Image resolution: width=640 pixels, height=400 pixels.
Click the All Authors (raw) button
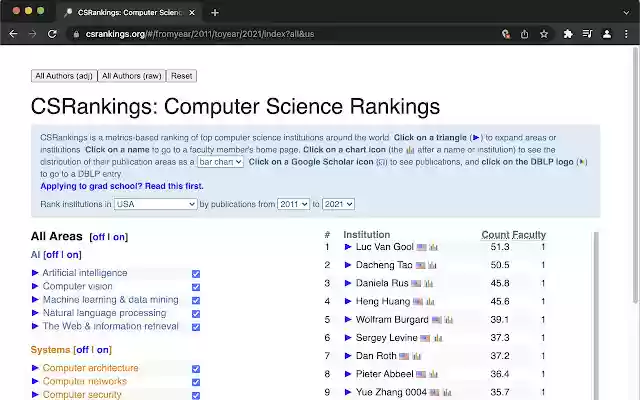tap(132, 76)
